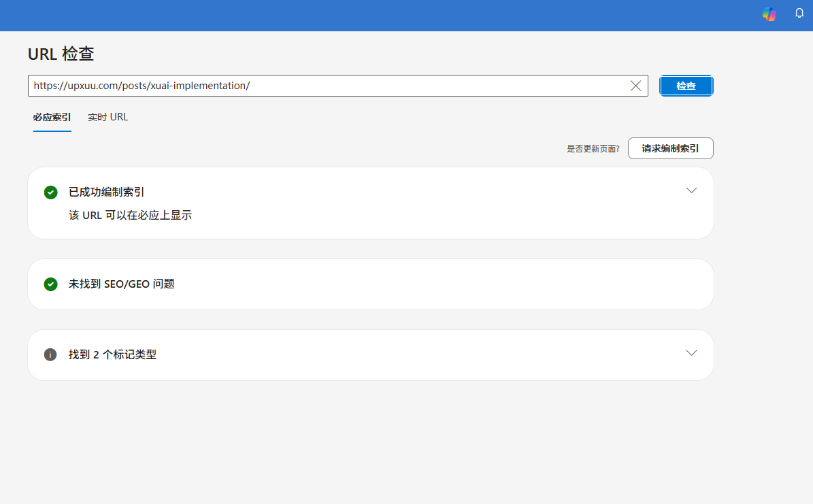Image resolution: width=813 pixels, height=504 pixels.
Task: Click the green check beside 未找到 SEO/GEO 问题
Action: click(x=51, y=284)
